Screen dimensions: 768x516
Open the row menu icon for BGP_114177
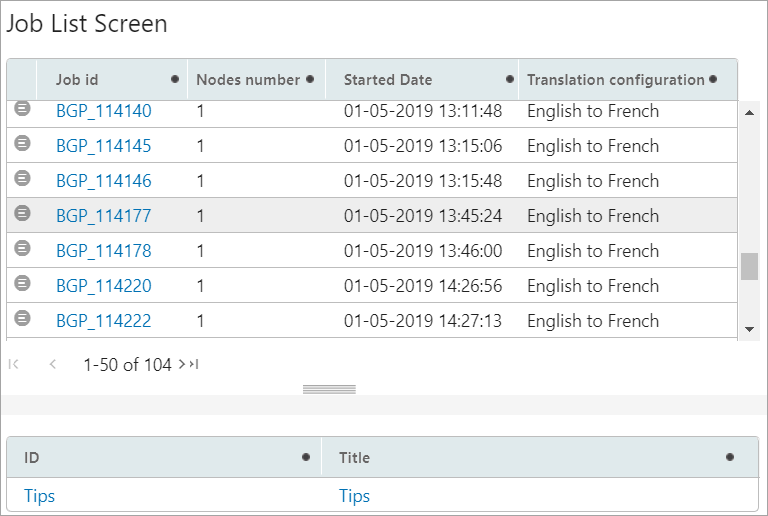click(22, 214)
